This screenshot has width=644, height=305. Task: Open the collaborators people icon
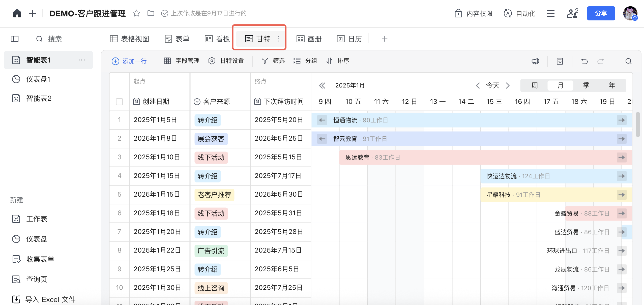tap(572, 13)
